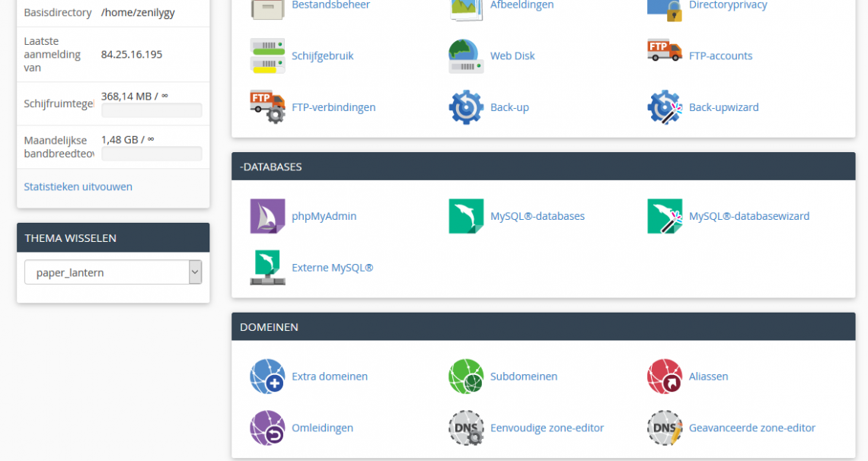Click the Back-up gear icon
The height and width of the screenshot is (461, 868).
tap(466, 107)
